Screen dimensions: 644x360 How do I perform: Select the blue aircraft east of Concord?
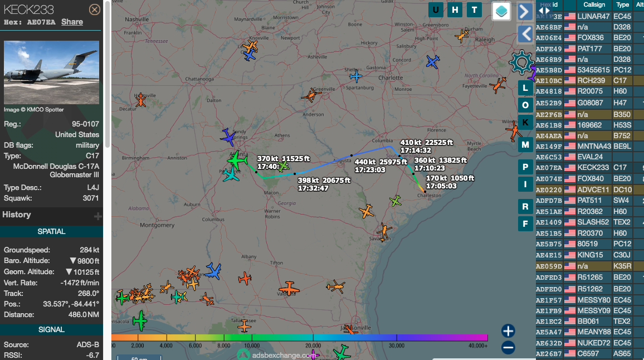433,62
